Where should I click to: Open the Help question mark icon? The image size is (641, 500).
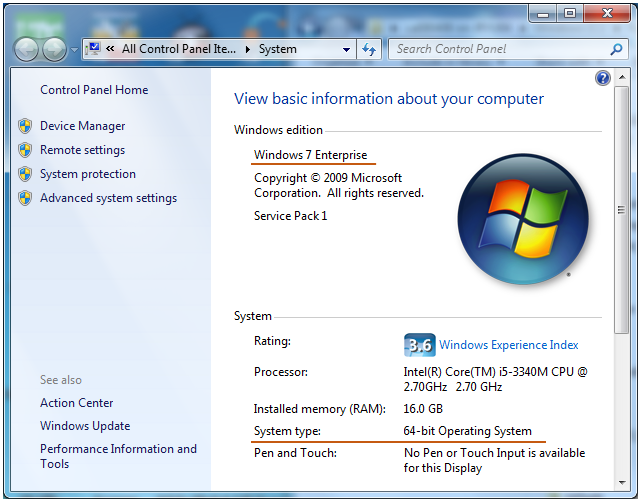click(603, 78)
